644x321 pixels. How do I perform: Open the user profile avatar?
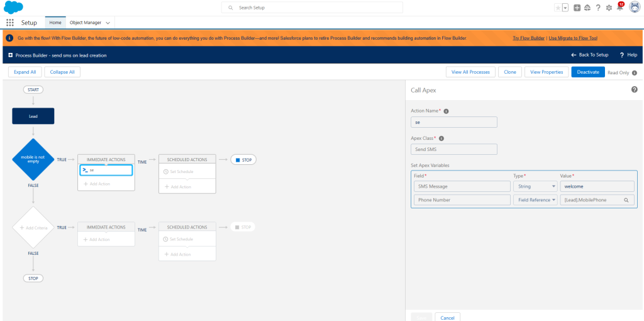pyautogui.click(x=635, y=7)
